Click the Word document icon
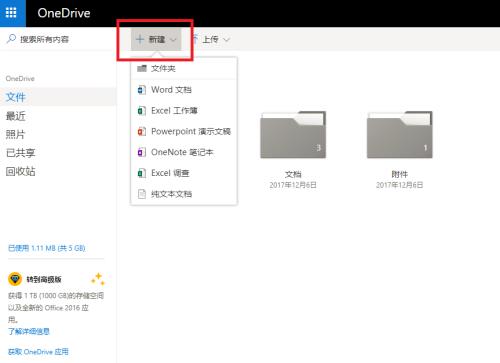 click(x=142, y=90)
